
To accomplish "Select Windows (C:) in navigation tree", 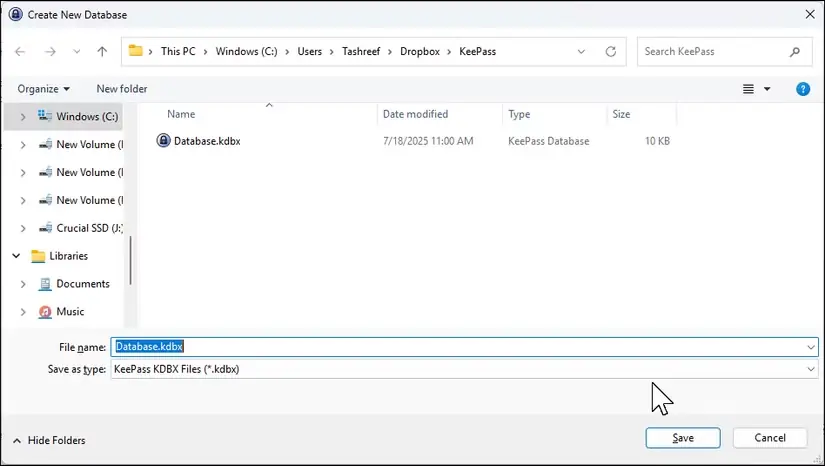I will [x=87, y=116].
